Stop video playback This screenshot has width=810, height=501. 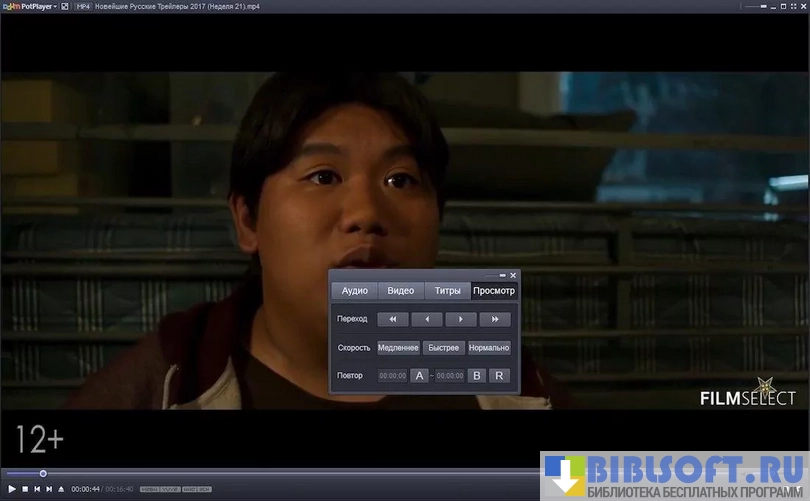pos(24,489)
